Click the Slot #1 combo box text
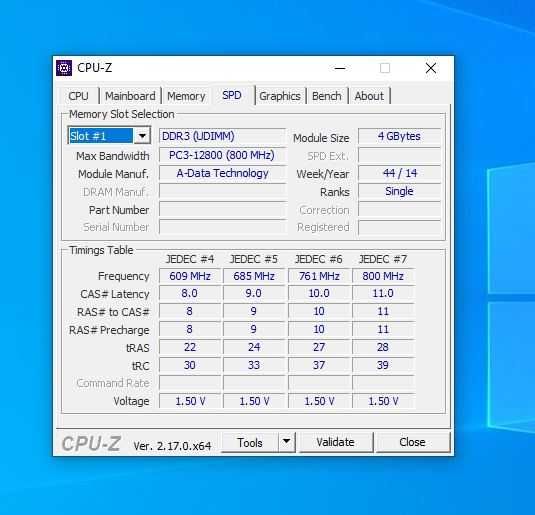 coord(101,136)
